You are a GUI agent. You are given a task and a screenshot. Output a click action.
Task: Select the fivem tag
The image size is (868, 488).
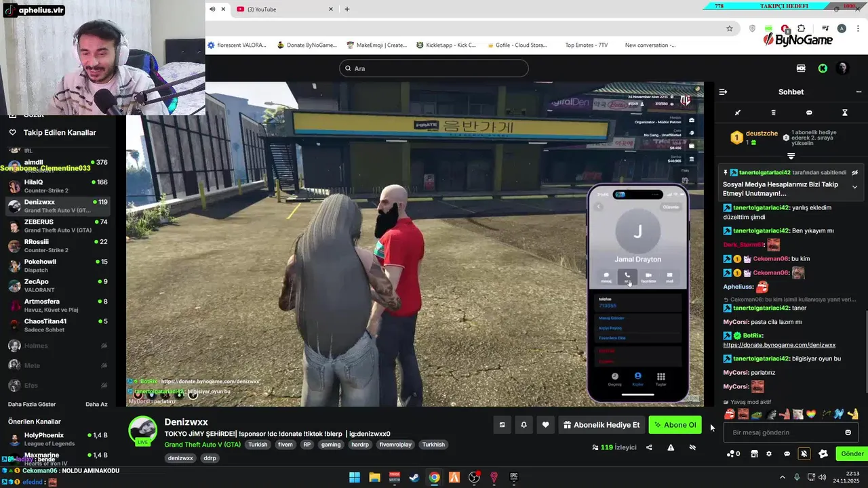[285, 445]
